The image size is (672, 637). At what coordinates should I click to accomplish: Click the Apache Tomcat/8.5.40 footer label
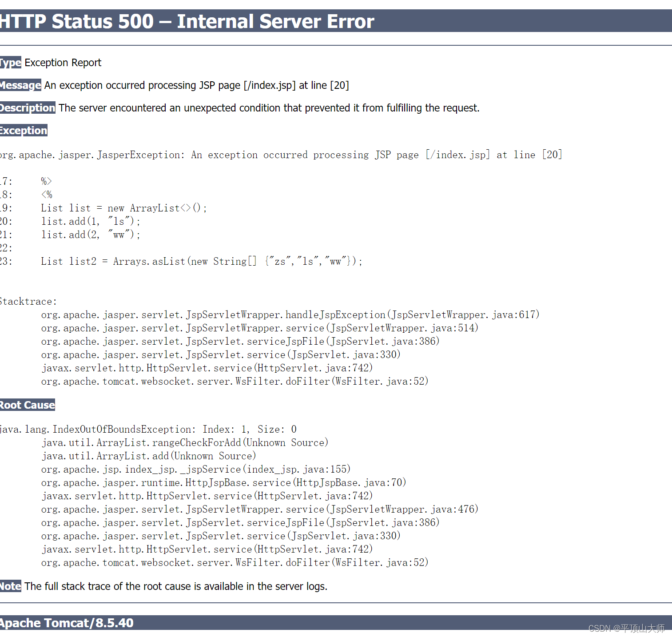pyautogui.click(x=67, y=623)
